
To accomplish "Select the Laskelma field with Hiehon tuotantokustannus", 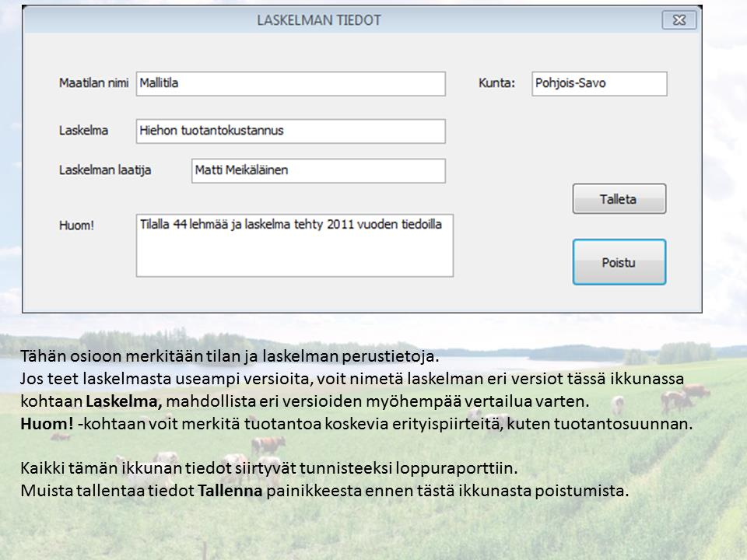I will [x=290, y=131].
